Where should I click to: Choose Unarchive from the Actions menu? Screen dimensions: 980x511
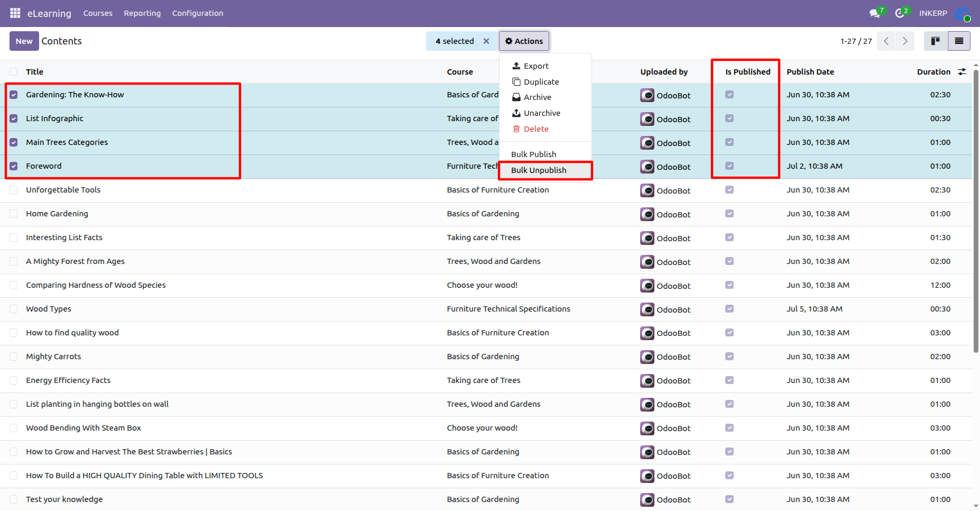(545, 113)
